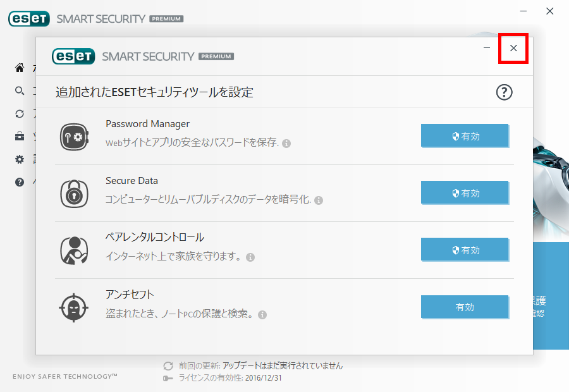Click the status アップデートはまだ実行されていません
The height and width of the screenshot is (392, 569).
pos(283,366)
